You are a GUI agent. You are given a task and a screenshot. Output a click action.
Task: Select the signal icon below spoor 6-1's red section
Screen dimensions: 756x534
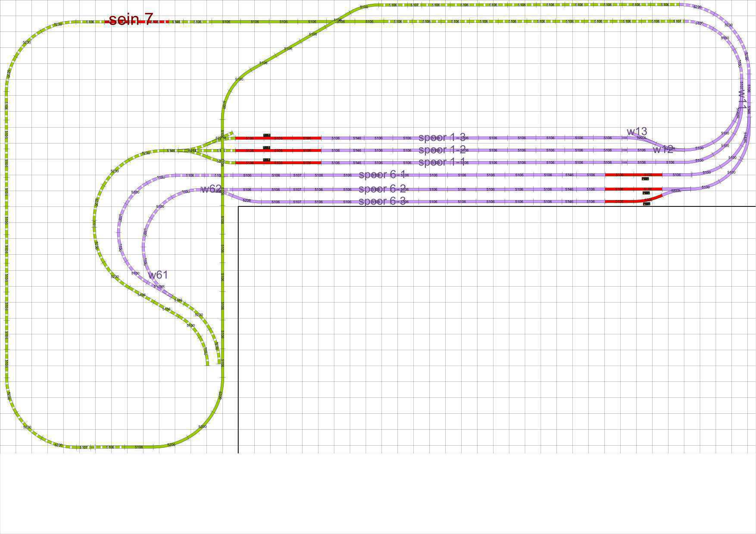pos(645,178)
